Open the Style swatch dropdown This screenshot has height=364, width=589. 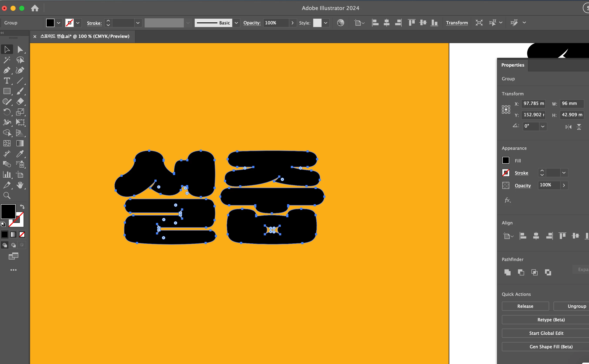326,23
